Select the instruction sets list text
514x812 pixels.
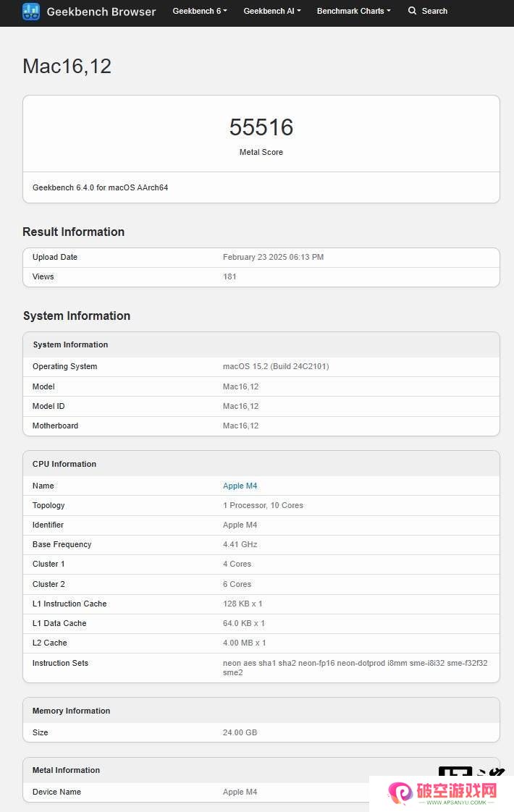(355, 667)
